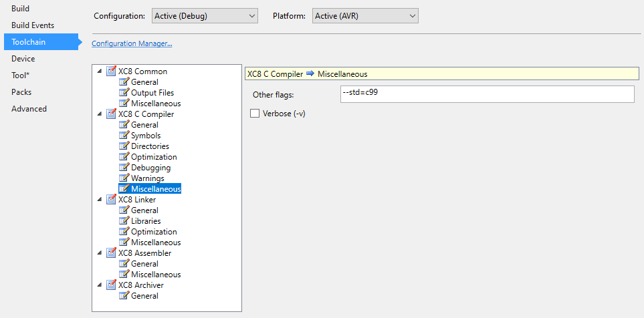The width and height of the screenshot is (644, 318).
Task: Open the Configuration dropdown
Action: pyautogui.click(x=204, y=15)
